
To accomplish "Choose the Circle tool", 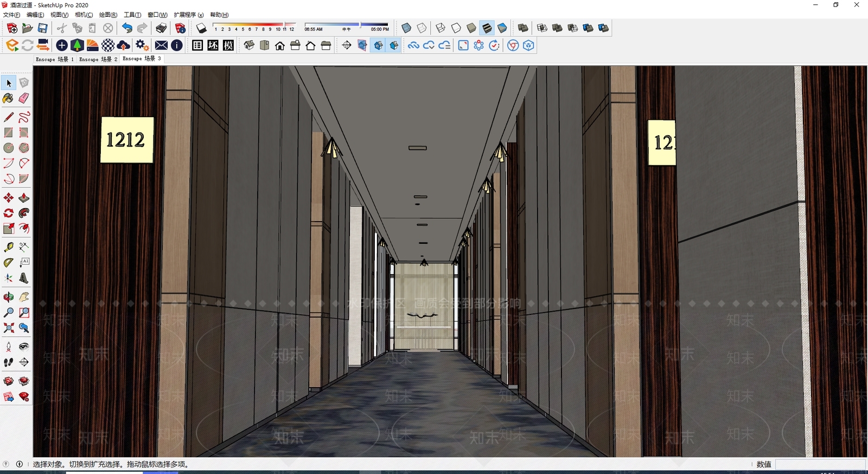I will [x=9, y=148].
